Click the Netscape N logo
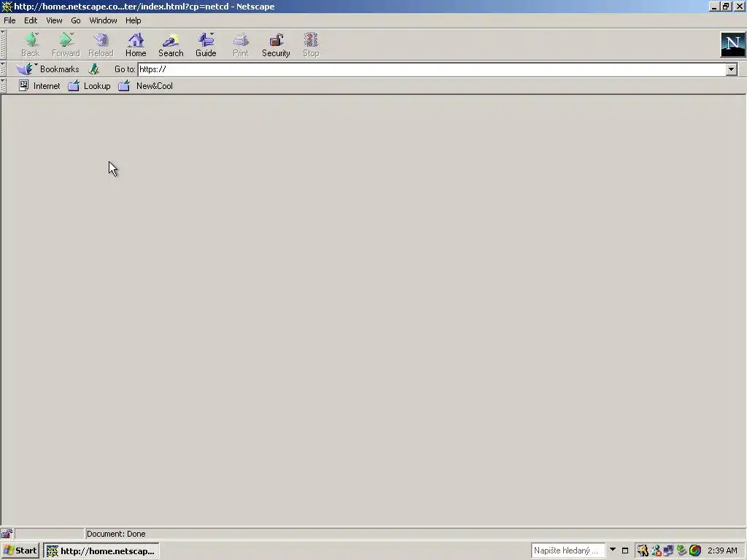747x560 pixels. tap(732, 44)
